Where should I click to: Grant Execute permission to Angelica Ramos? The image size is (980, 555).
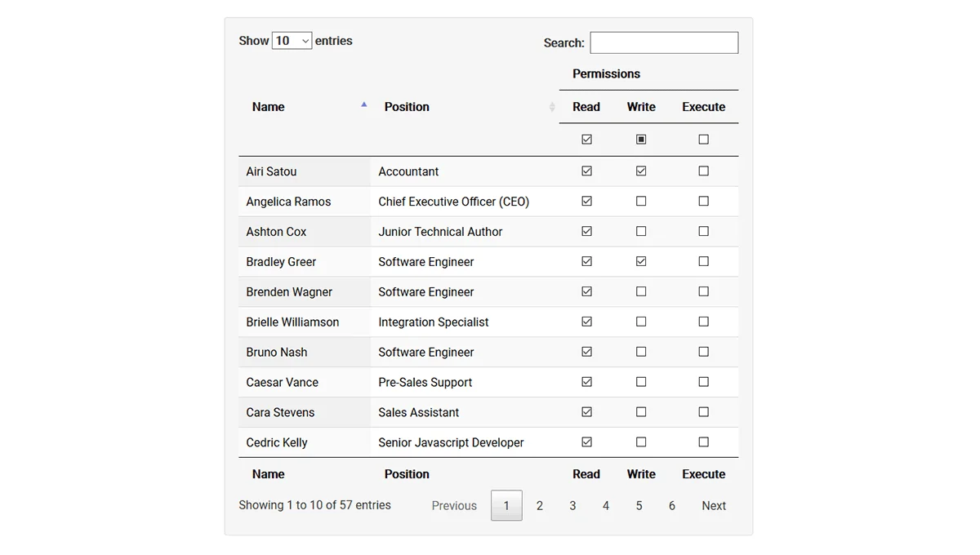pyautogui.click(x=703, y=201)
